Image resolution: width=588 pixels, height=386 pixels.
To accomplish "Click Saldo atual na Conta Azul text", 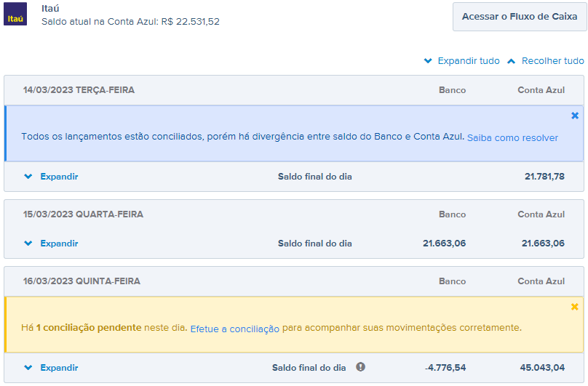I will (130, 22).
